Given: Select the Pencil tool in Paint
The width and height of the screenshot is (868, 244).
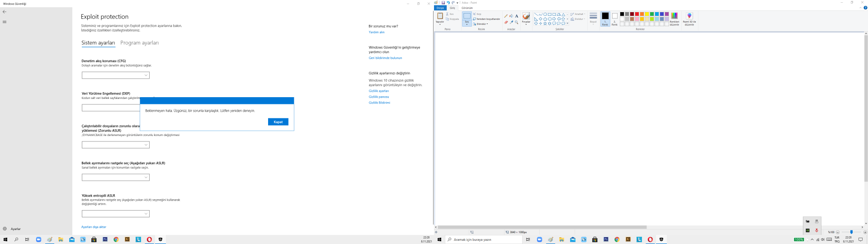Looking at the screenshot, I should click(506, 16).
